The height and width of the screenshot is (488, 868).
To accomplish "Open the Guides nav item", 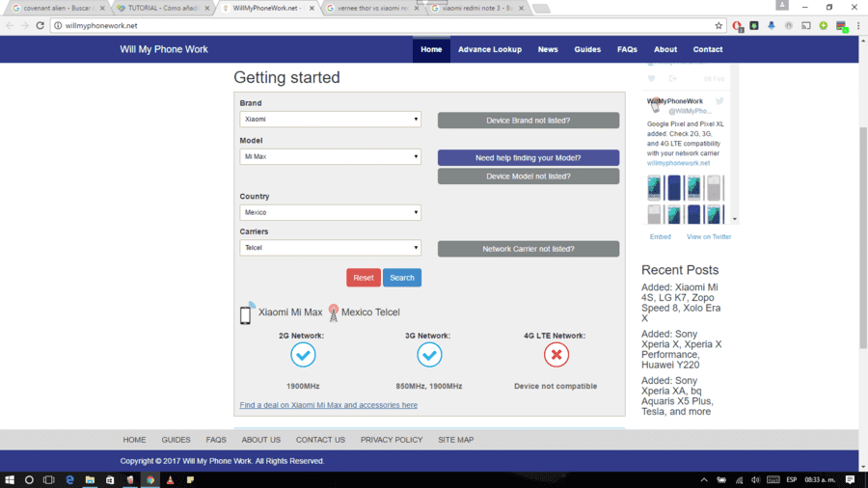I will coord(587,49).
